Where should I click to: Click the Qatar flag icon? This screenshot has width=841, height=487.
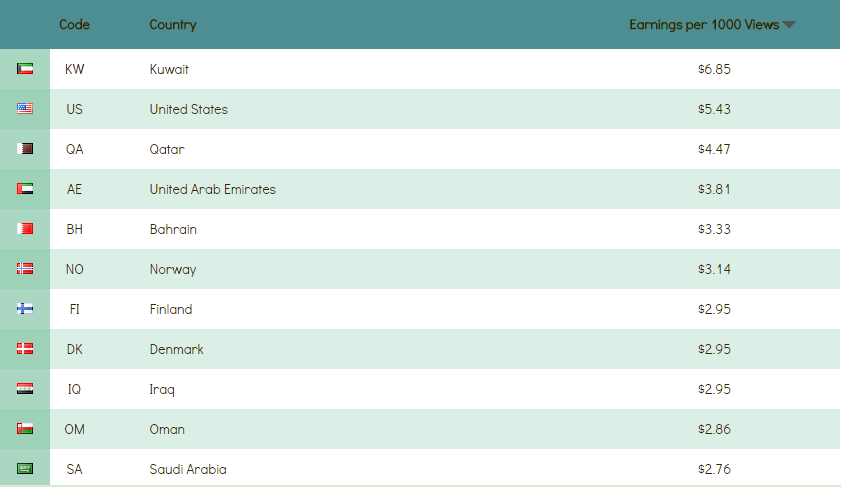point(25,149)
